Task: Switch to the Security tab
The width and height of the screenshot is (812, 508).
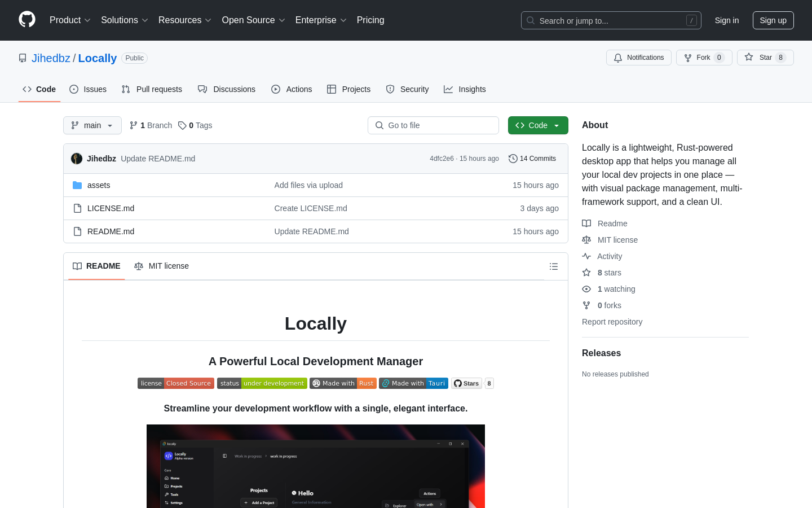Action: (x=407, y=89)
